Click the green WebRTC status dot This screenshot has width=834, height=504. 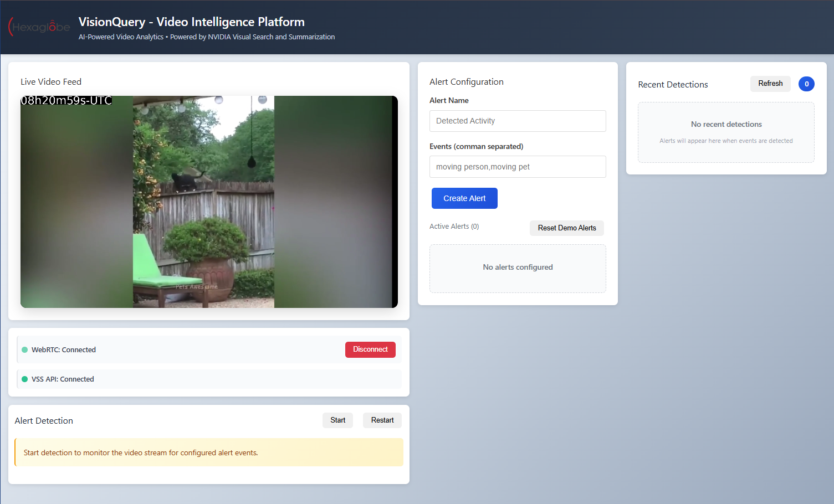click(24, 350)
